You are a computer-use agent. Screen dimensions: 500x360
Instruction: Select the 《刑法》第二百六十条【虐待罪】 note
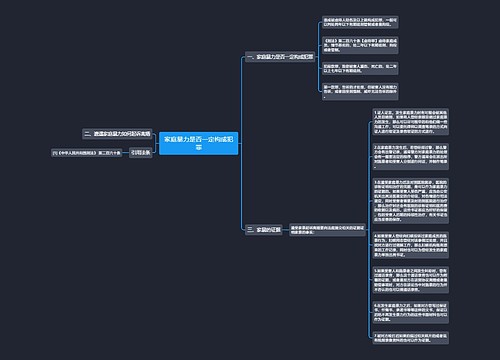[x=360, y=45]
